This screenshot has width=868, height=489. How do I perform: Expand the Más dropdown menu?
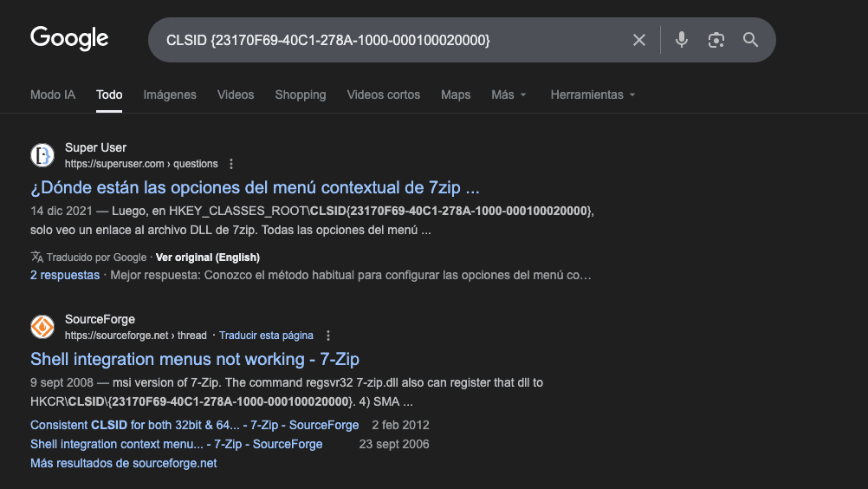click(x=508, y=95)
